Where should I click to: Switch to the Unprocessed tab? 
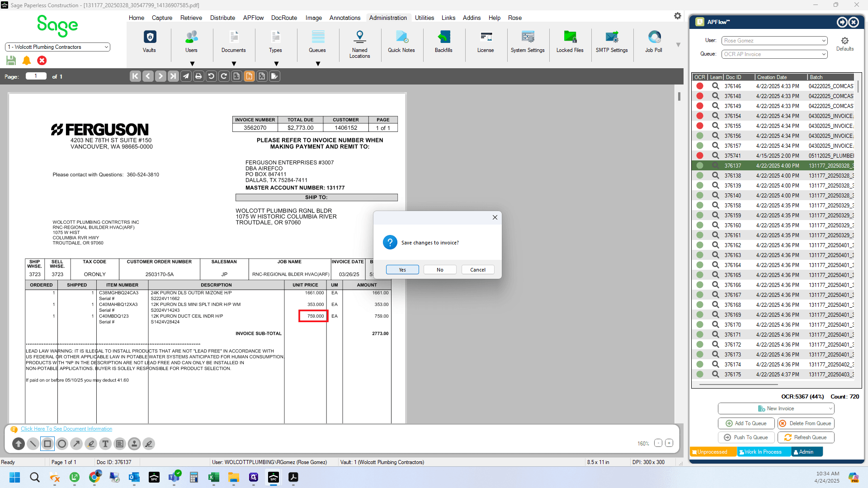coord(712,452)
